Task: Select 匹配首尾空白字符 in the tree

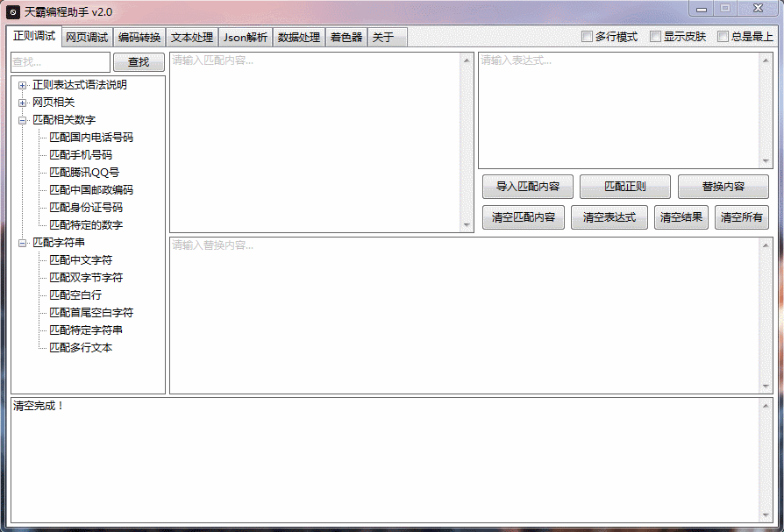Action: point(91,313)
